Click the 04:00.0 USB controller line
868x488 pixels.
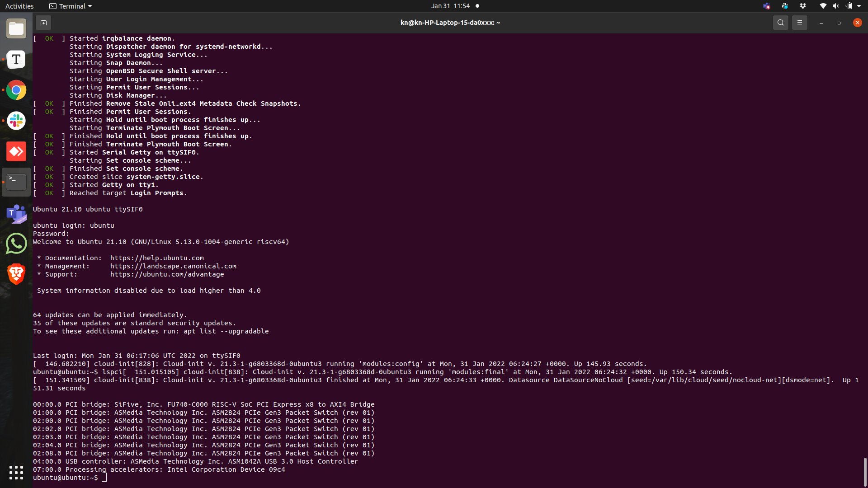[195, 461]
